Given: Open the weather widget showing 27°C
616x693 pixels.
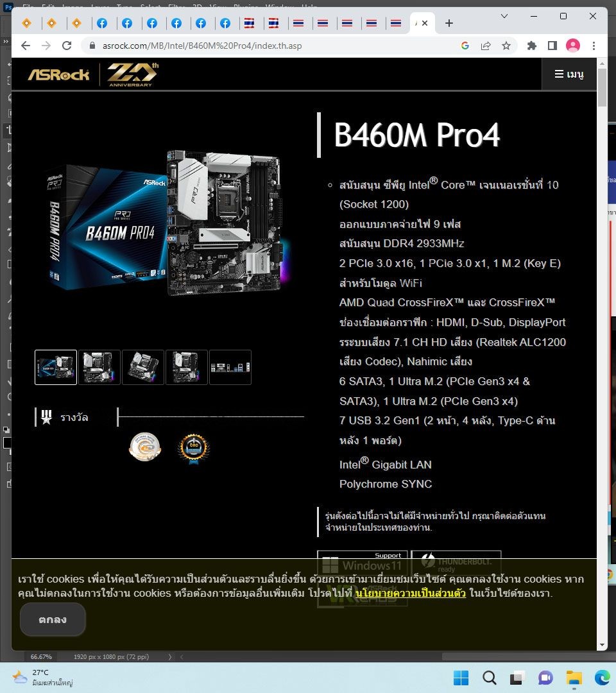Looking at the screenshot, I should coord(42,677).
